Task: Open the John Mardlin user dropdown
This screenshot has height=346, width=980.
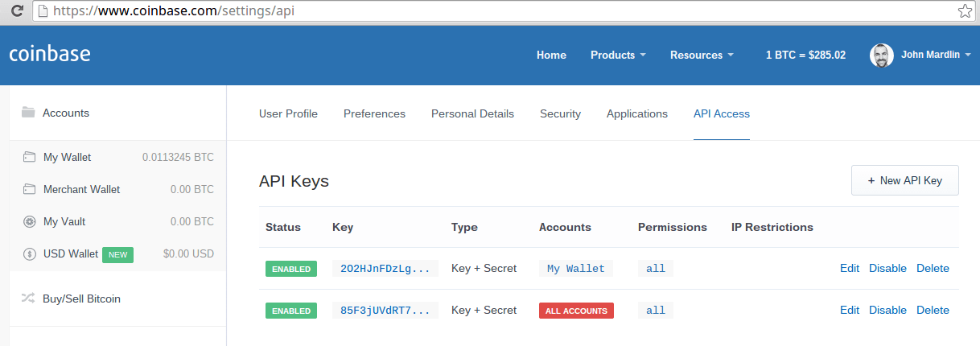Action: [x=936, y=55]
